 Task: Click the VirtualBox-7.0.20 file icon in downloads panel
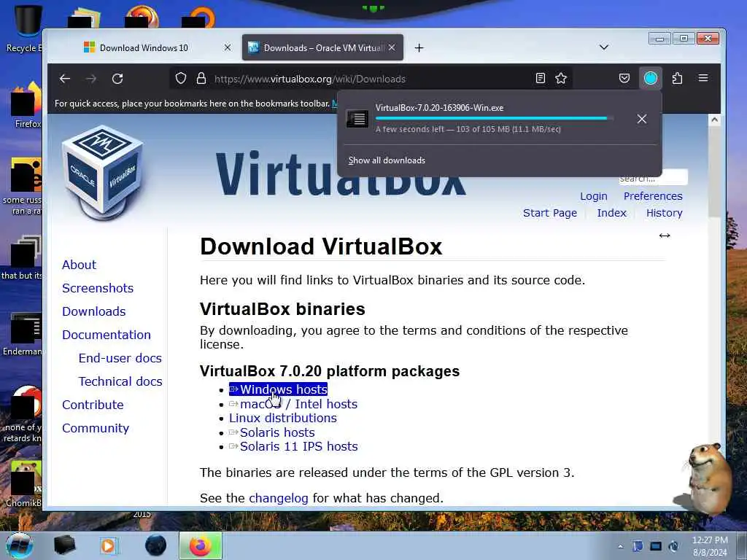(357, 119)
